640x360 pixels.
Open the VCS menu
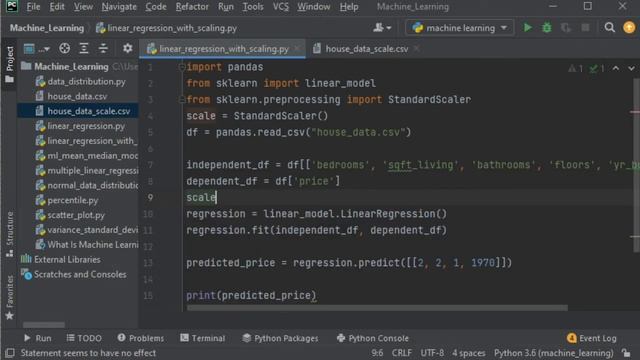click(x=280, y=7)
